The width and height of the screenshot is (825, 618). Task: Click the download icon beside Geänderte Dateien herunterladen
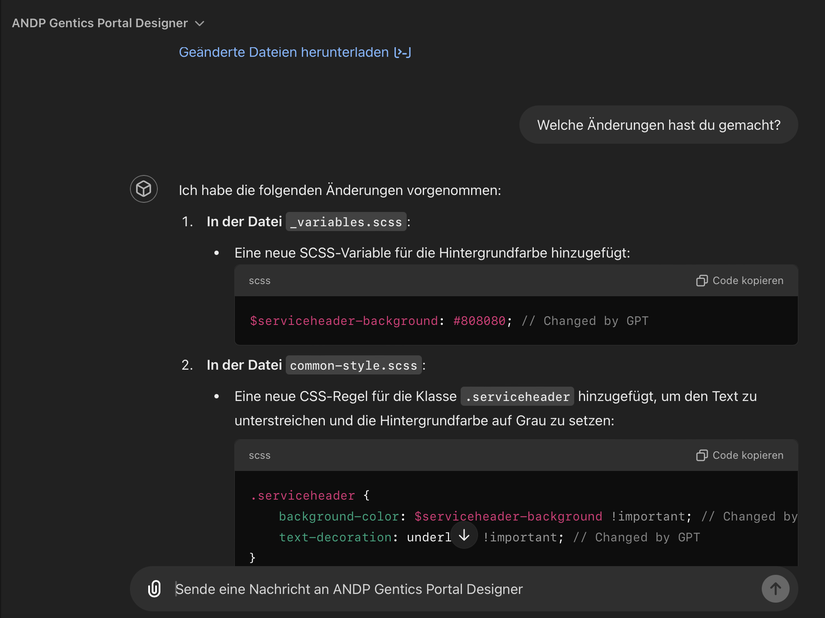(403, 52)
